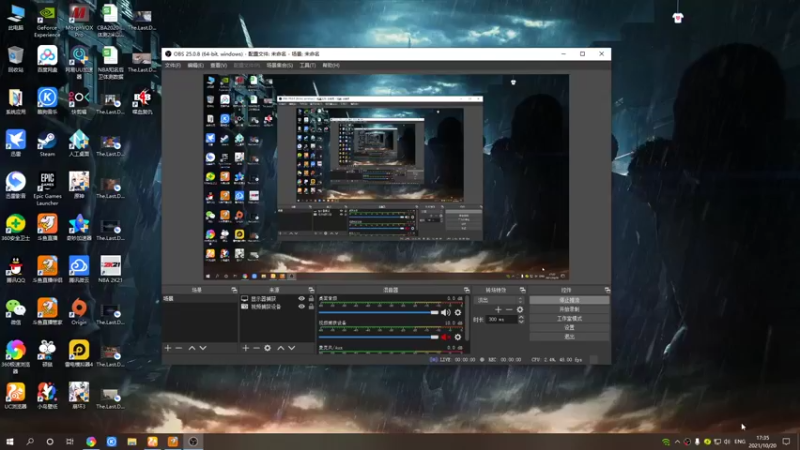Launch NBA 2K21 desktop icon
800x450 pixels.
[x=110, y=269]
